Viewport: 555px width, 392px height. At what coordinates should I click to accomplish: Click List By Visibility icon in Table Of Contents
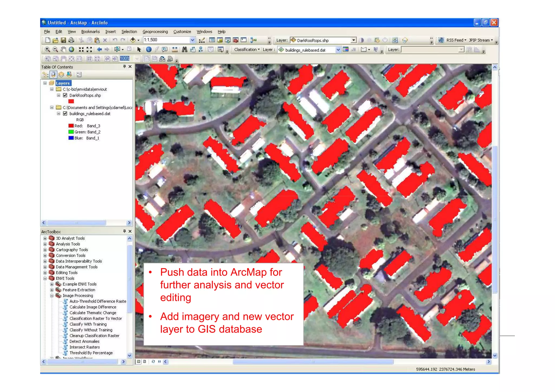tap(61, 74)
